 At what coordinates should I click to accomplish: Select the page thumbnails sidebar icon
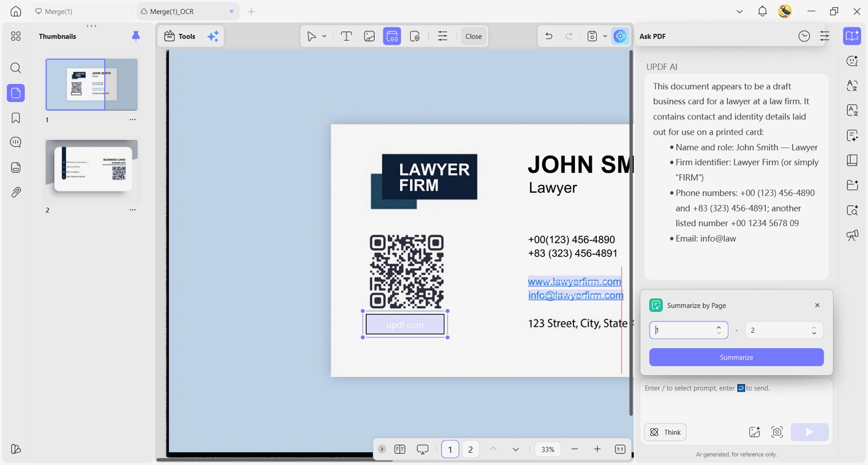coord(15,93)
